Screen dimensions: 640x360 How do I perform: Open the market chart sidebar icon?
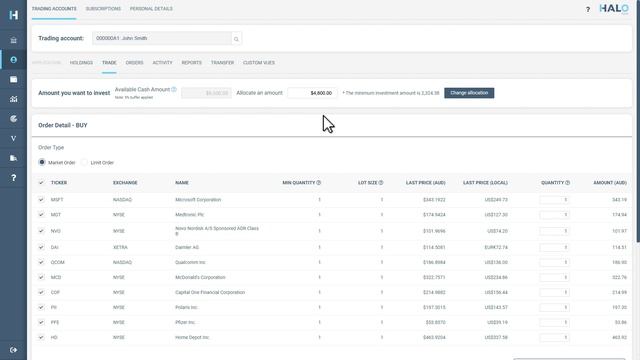13,99
